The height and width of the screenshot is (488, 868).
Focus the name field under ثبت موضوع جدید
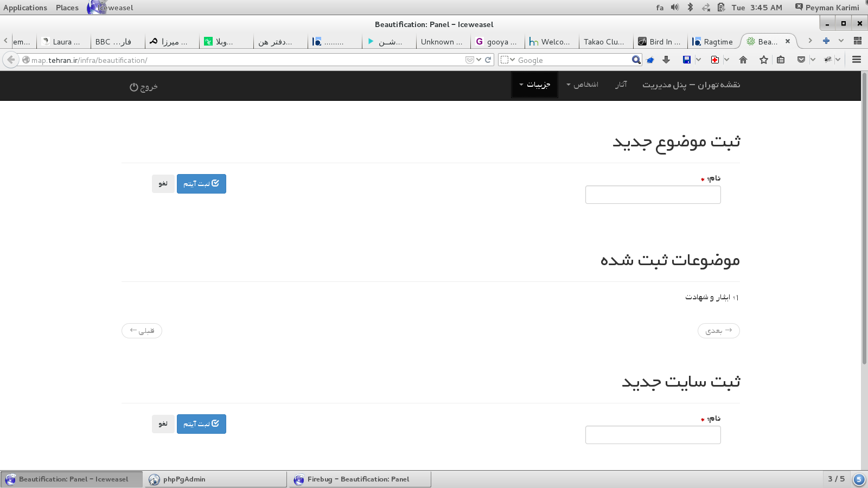click(653, 195)
